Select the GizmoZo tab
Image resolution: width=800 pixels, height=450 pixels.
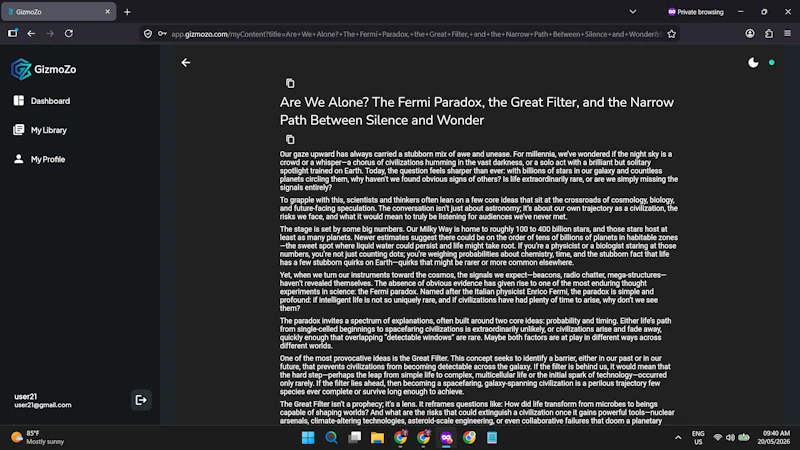[58, 11]
